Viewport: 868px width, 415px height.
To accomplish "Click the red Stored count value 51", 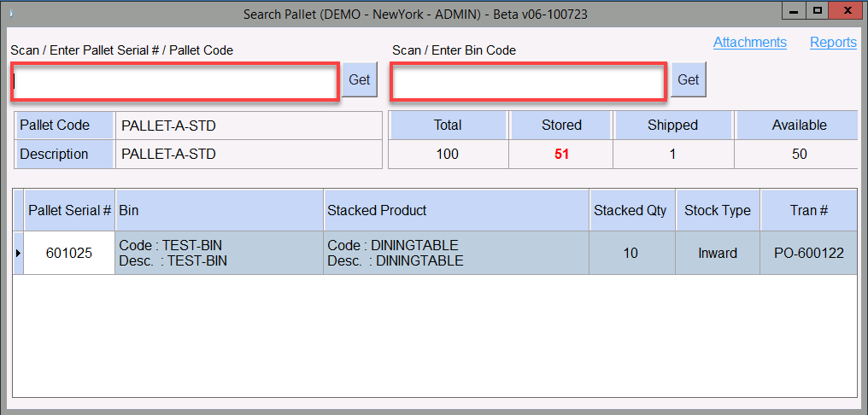I will 561,155.
